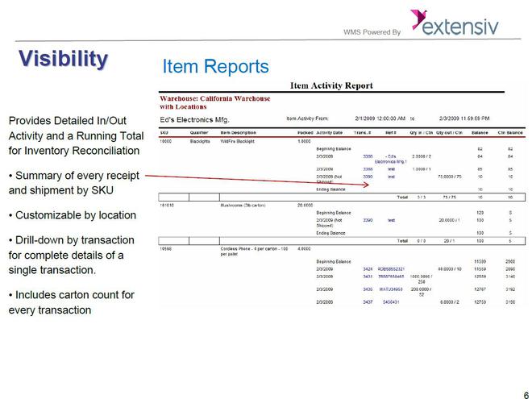Click the 'WildFire Blacklight' item description
The image size is (532, 399).
pos(237,141)
